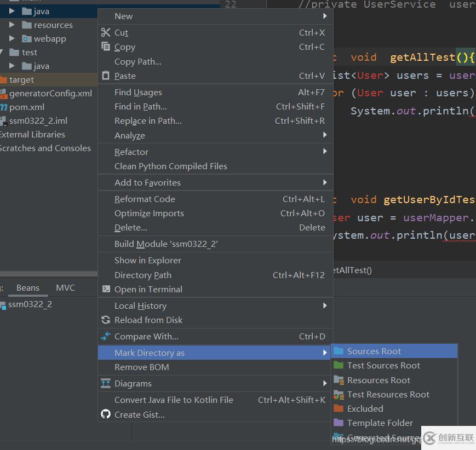Click the Test Resources Root folder icon
The width and height of the screenshot is (476, 450).
pyautogui.click(x=339, y=395)
